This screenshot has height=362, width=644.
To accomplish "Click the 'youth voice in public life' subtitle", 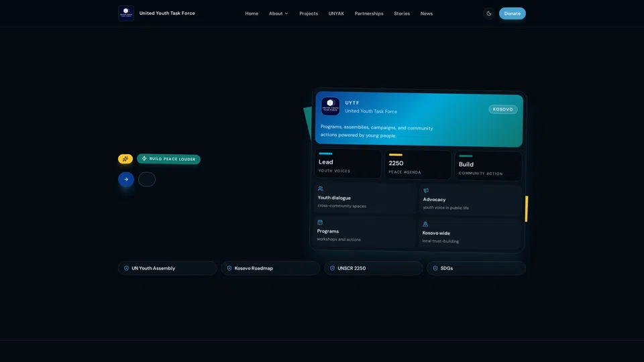I will coord(445,208).
